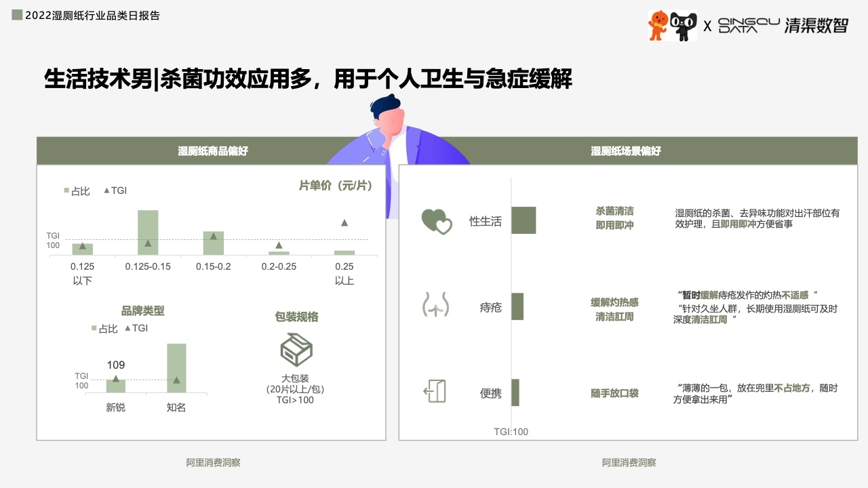Select the 湿厕纸商品偏好 header tab

click(x=212, y=151)
